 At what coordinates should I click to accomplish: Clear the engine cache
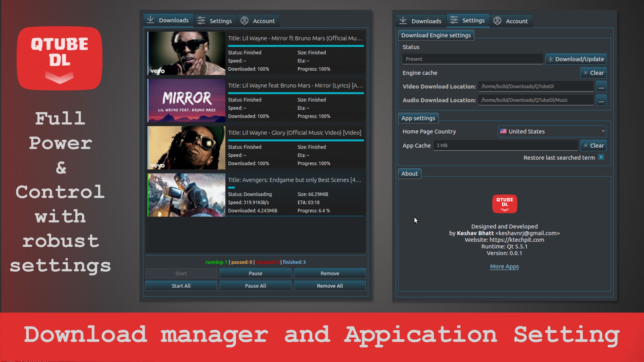click(x=593, y=73)
